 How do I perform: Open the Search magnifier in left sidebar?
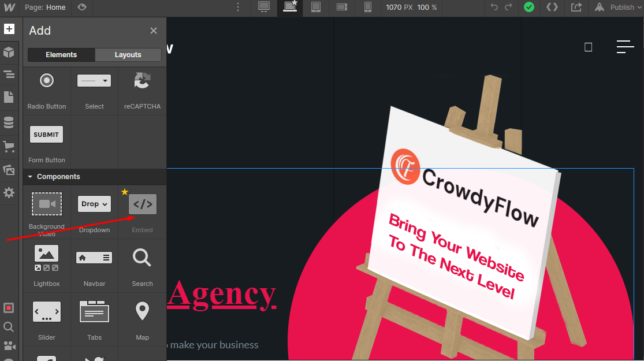click(x=9, y=327)
